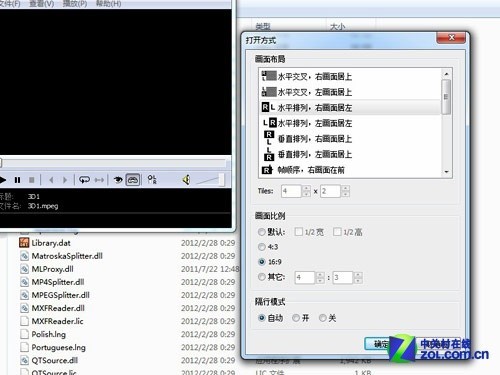Click the layout list scroll down arrow
Viewport: 500px width, 375px height.
pos(446,172)
